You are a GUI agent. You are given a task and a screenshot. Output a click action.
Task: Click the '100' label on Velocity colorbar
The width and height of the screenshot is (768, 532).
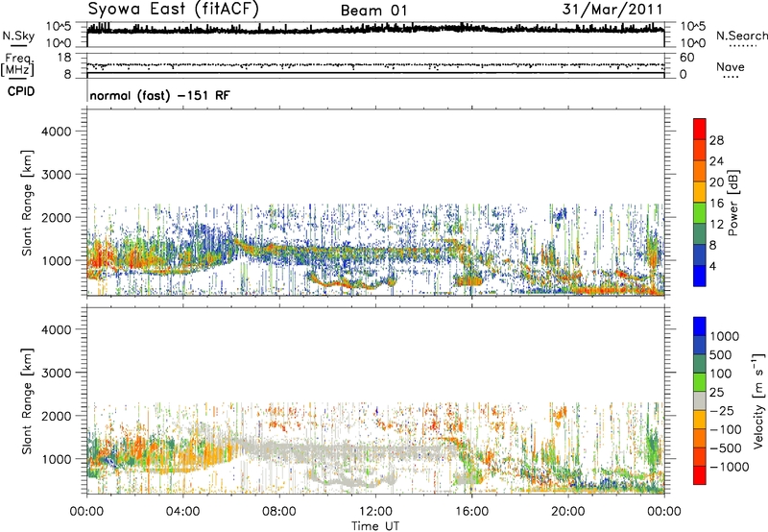721,374
